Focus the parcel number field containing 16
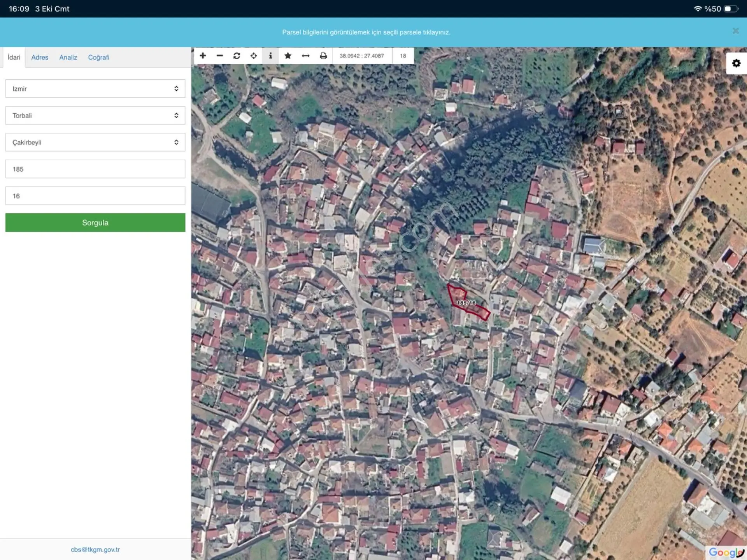This screenshot has height=560, width=747. (95, 196)
